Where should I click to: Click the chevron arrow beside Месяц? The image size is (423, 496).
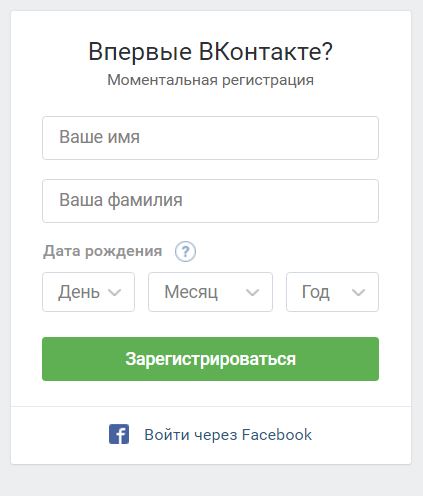tap(252, 292)
